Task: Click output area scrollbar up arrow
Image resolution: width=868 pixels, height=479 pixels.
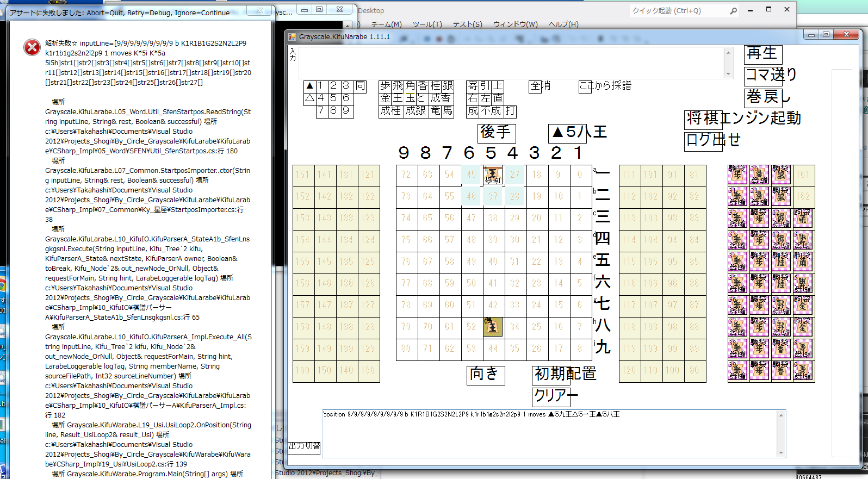Action: [781, 415]
